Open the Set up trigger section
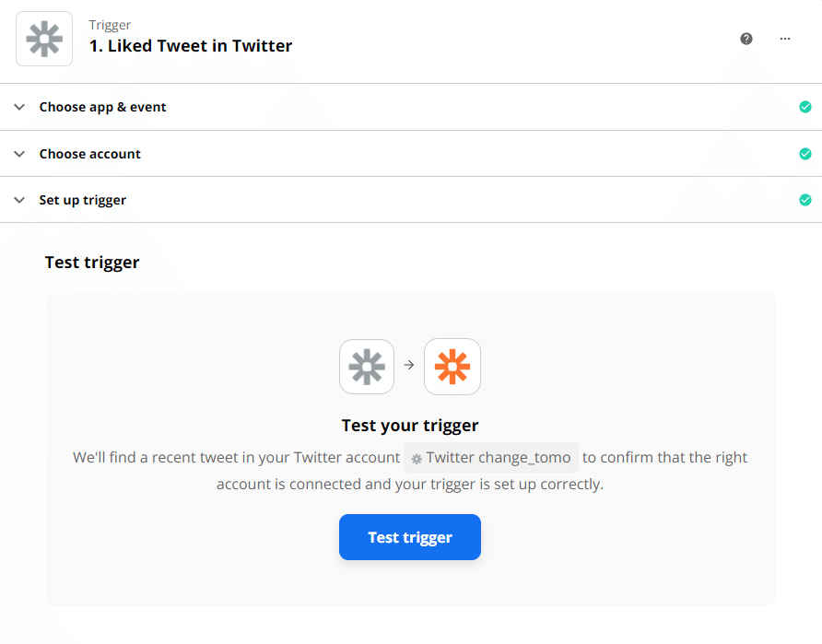This screenshot has height=644, width=822. 411,200
